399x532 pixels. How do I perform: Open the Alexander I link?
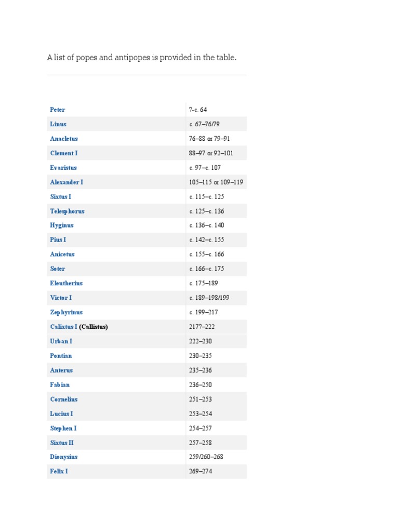[x=66, y=182]
